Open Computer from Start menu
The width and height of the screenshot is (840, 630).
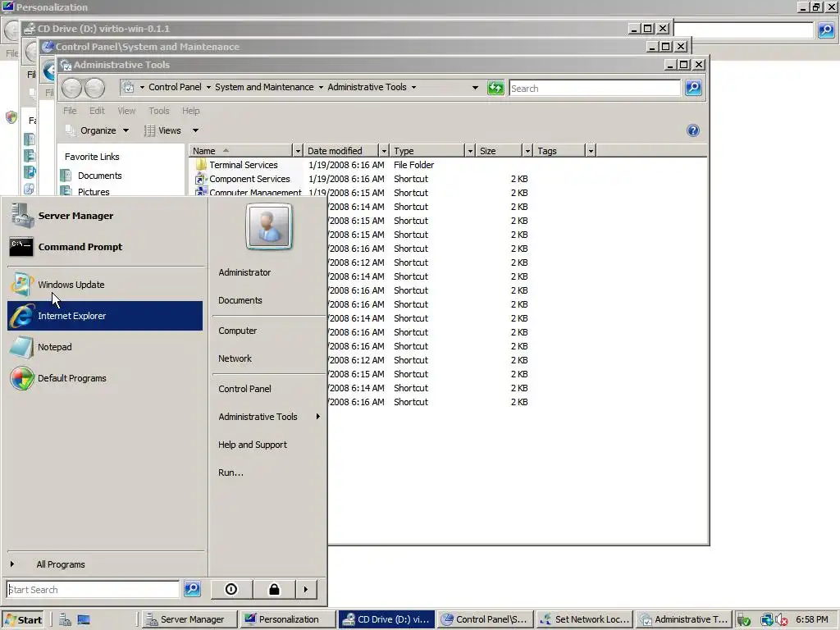click(237, 331)
